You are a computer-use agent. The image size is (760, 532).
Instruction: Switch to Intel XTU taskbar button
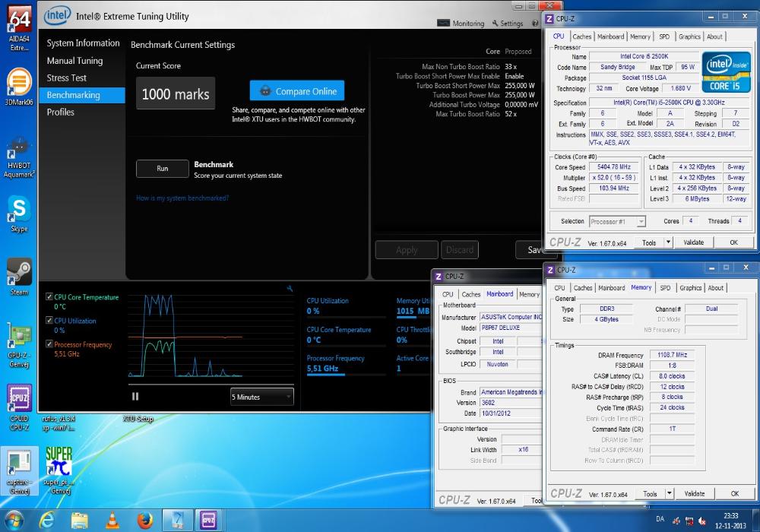(x=176, y=521)
